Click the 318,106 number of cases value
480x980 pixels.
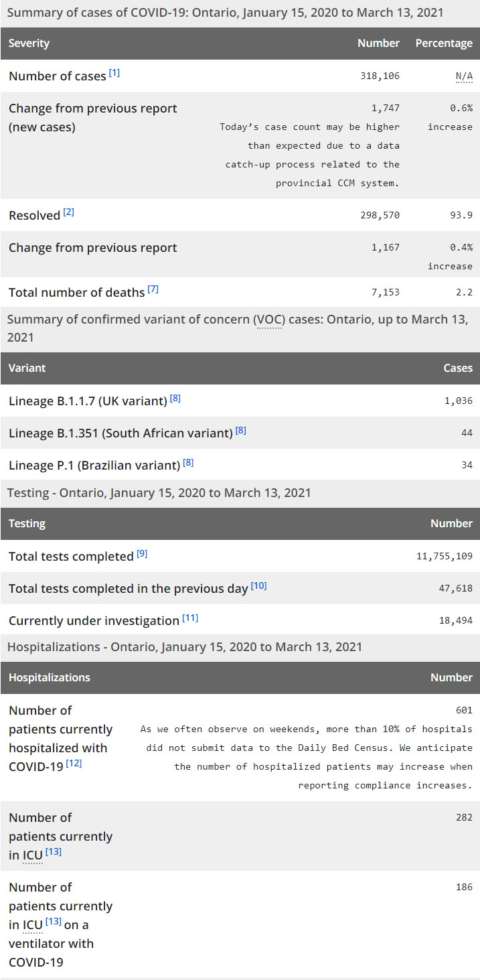(380, 76)
